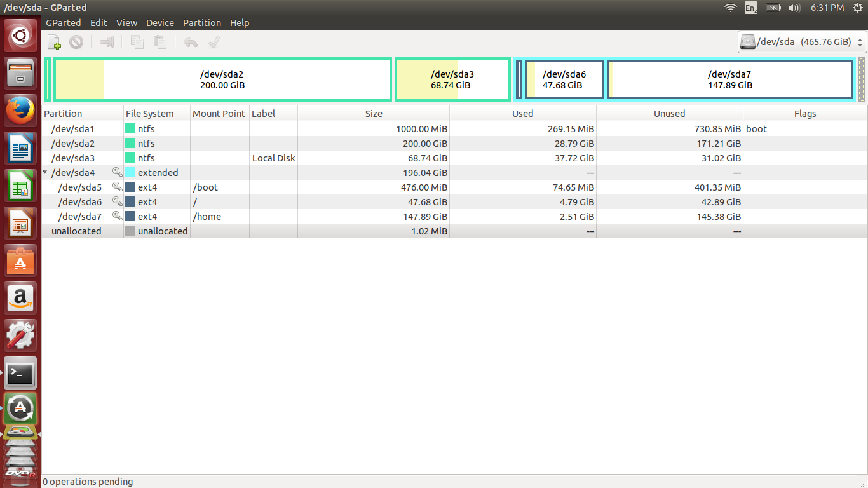Sort by the Size column header
The image size is (868, 488).
(374, 114)
